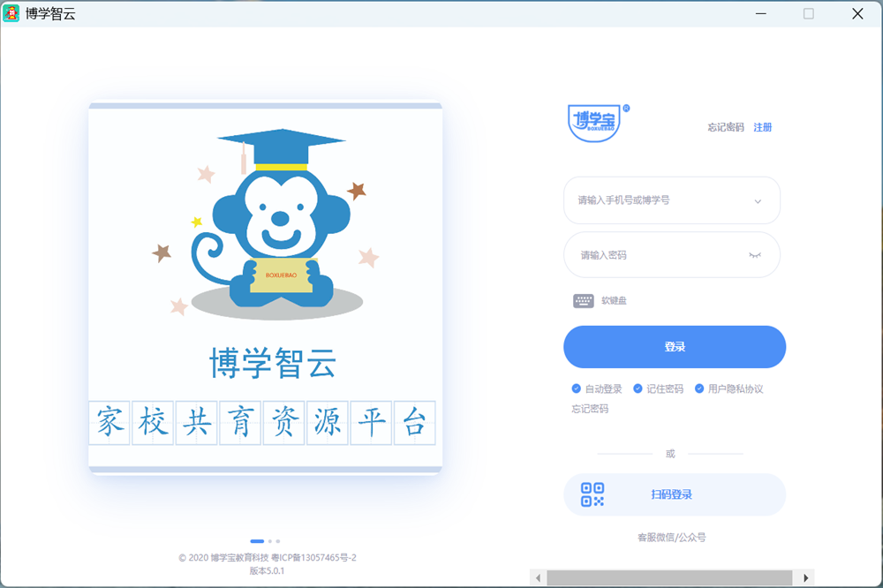Click the 软键盘 label
Viewport: 883px width, 588px height.
(x=614, y=301)
